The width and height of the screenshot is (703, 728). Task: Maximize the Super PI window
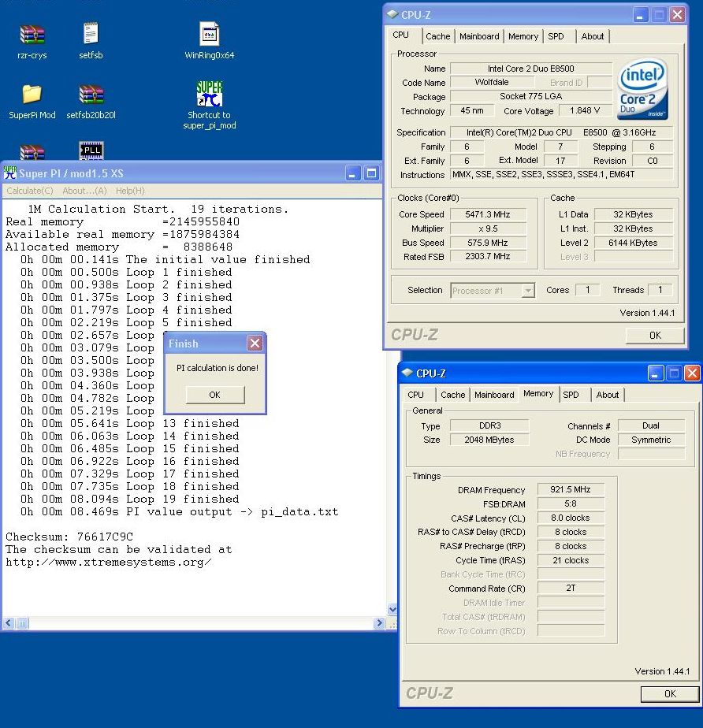coord(371,173)
